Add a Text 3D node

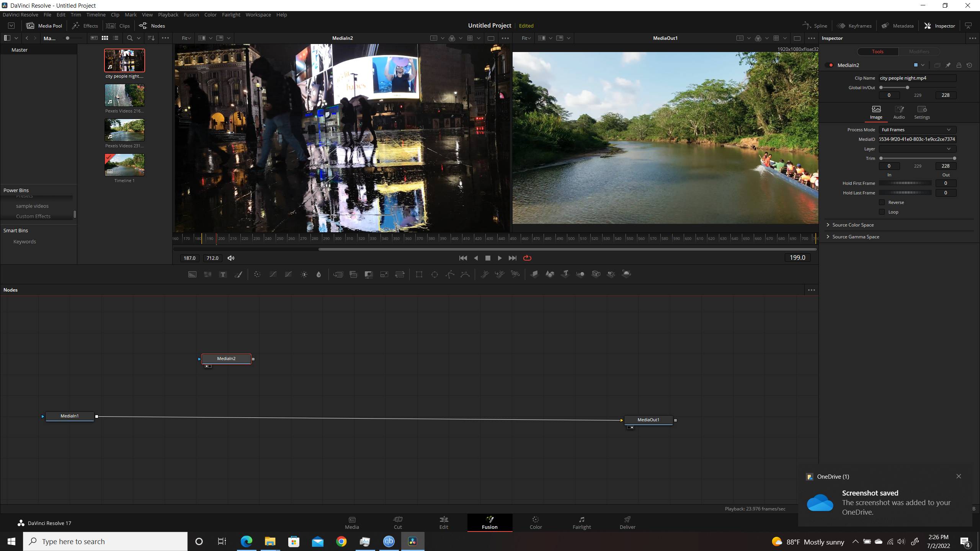click(565, 274)
